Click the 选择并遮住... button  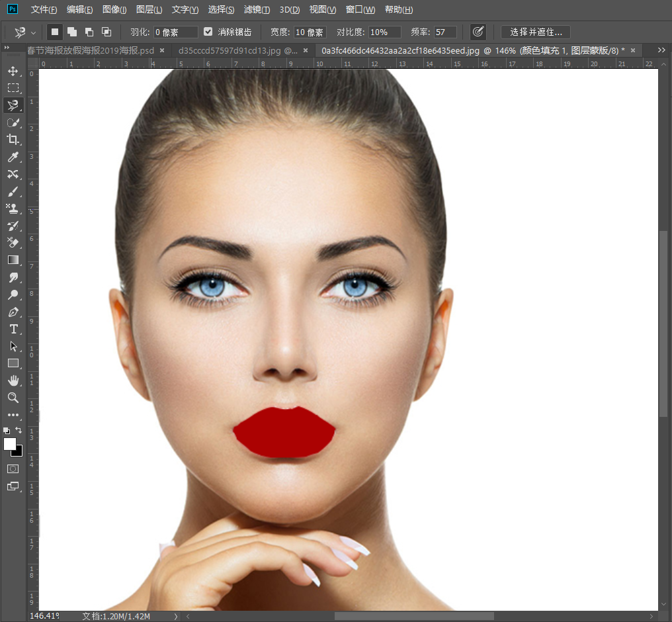(x=535, y=32)
